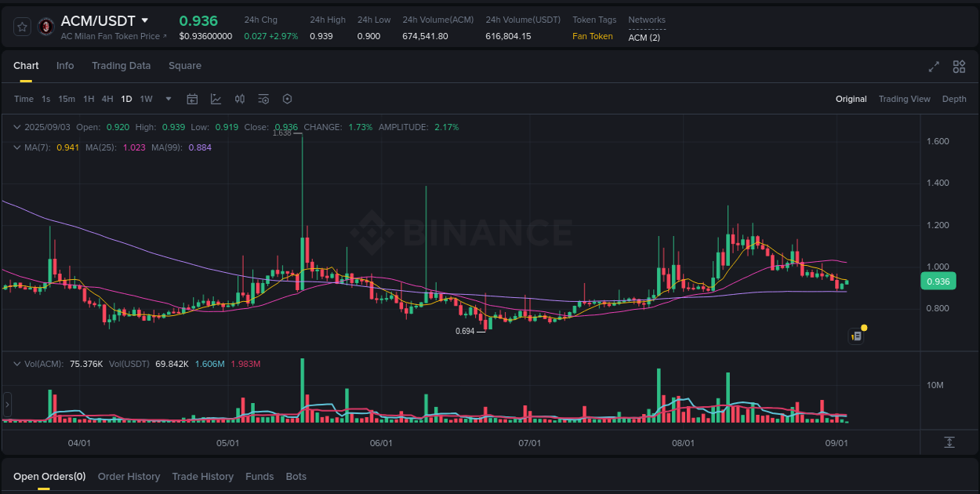Open the date range calendar picker
Image resolution: width=980 pixels, height=494 pixels.
click(x=192, y=99)
